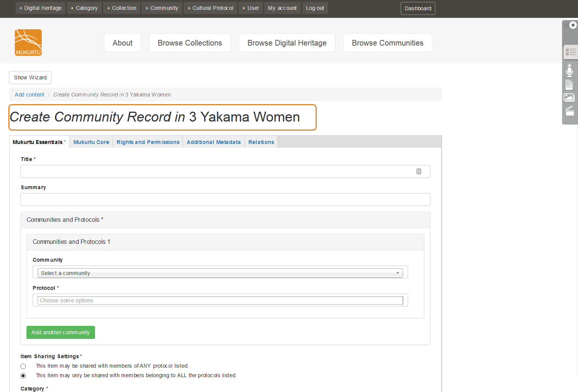Follow the Add content breadcrumb link
Image resolution: width=578 pixels, height=392 pixels.
tap(30, 95)
